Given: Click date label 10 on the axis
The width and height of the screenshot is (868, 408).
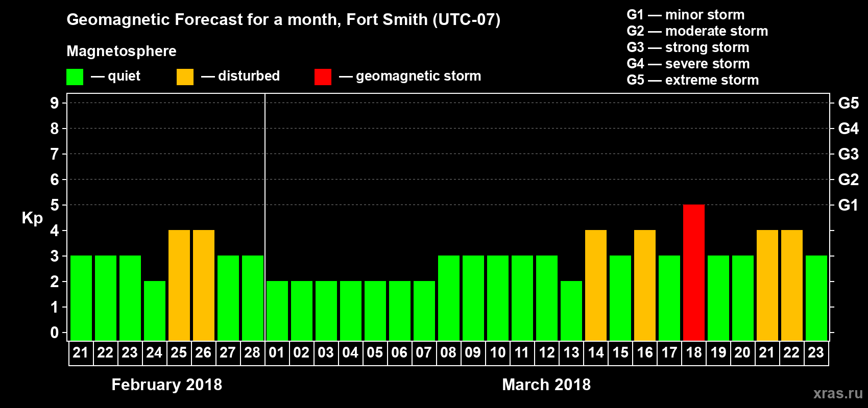Looking at the screenshot, I should click(498, 352).
